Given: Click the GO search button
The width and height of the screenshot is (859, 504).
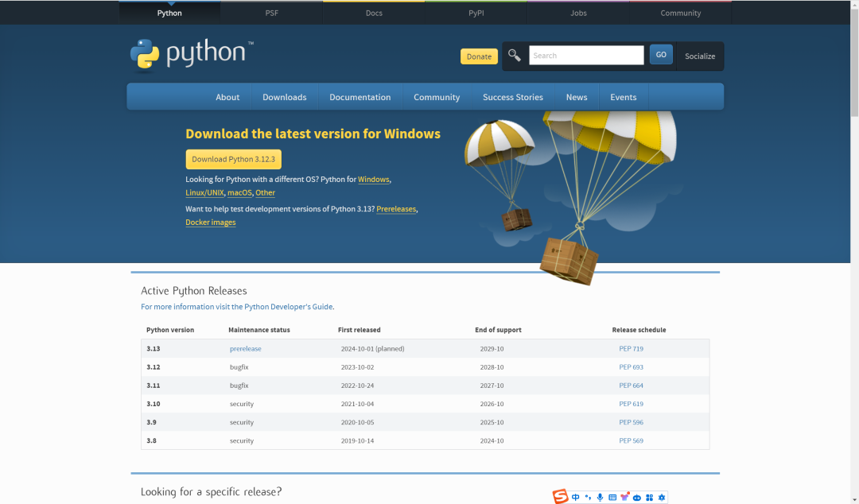Looking at the screenshot, I should (661, 55).
